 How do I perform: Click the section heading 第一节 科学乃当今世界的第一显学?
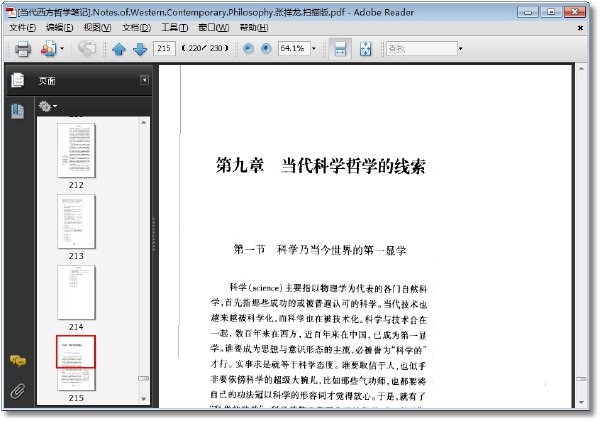(x=320, y=250)
